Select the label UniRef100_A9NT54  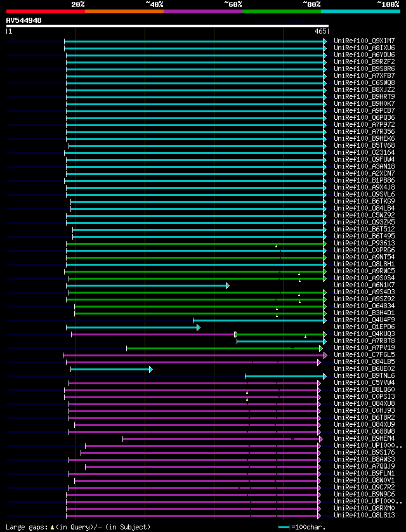click(364, 257)
